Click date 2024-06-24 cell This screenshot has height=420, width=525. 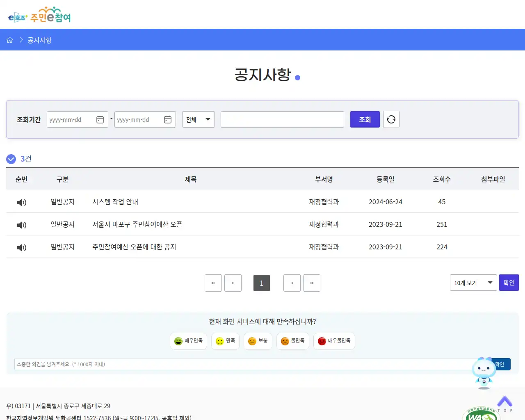[386, 202]
